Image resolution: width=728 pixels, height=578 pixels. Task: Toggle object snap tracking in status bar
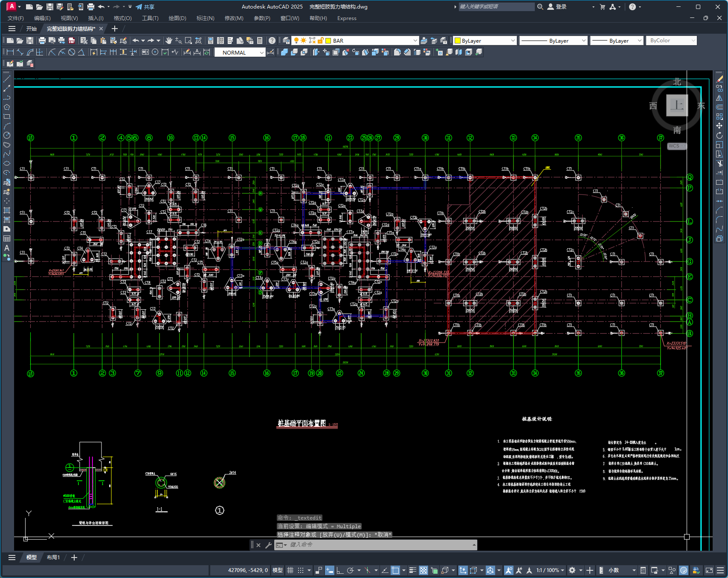[385, 570]
